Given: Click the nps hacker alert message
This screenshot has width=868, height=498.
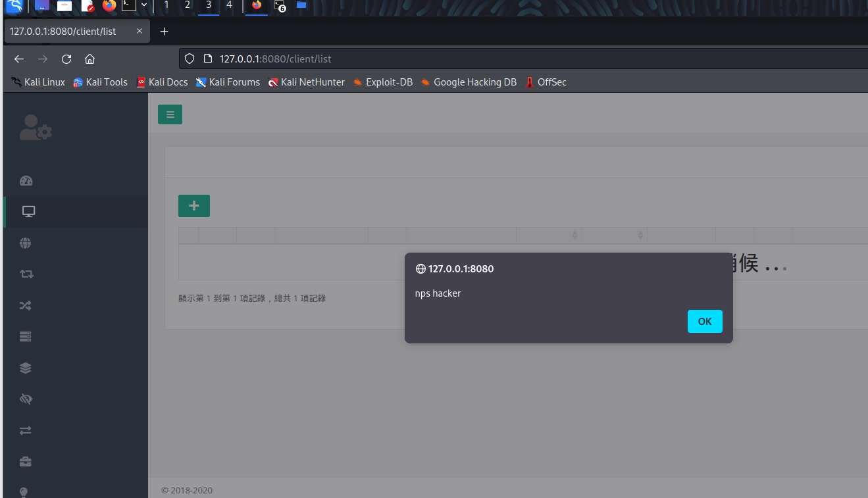Looking at the screenshot, I should (438, 293).
